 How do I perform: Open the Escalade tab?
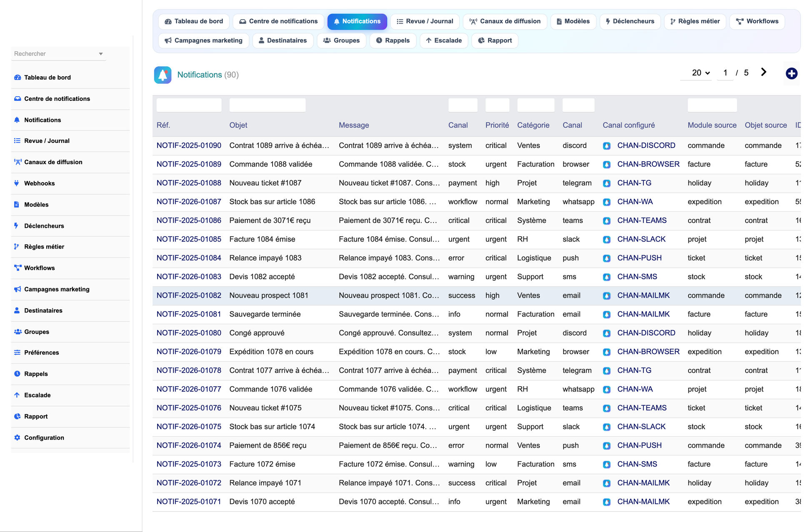(x=444, y=40)
